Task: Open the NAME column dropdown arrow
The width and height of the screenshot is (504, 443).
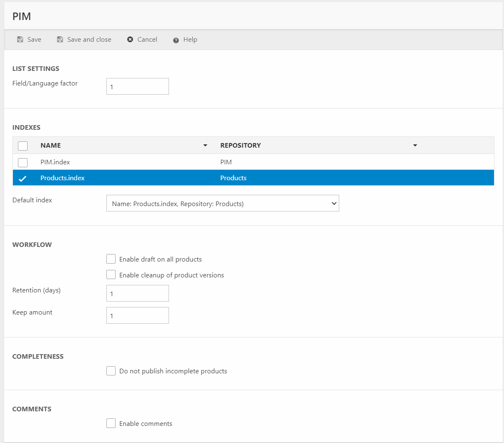Action: [205, 146]
